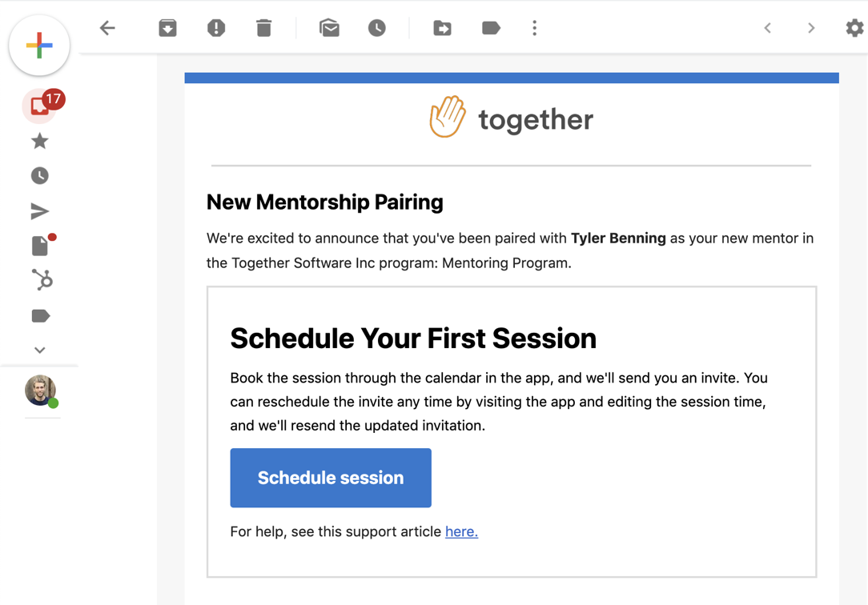Move email to another folder

442,28
